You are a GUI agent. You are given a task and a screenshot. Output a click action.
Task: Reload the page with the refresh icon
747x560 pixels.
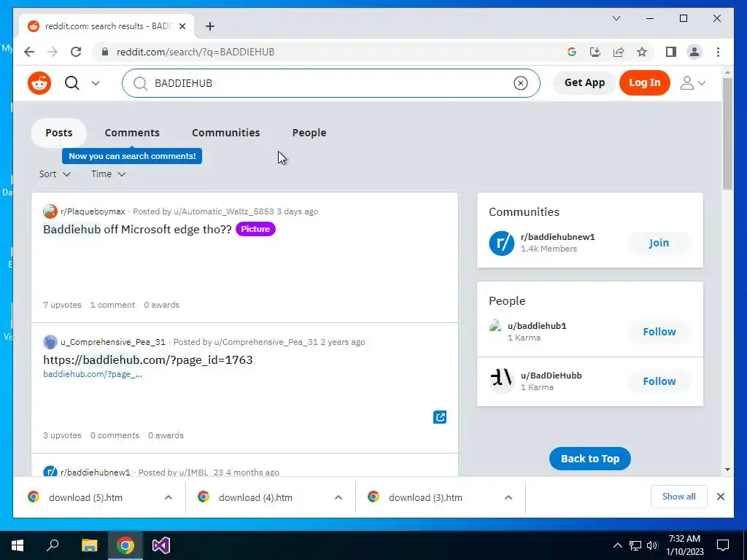(76, 52)
